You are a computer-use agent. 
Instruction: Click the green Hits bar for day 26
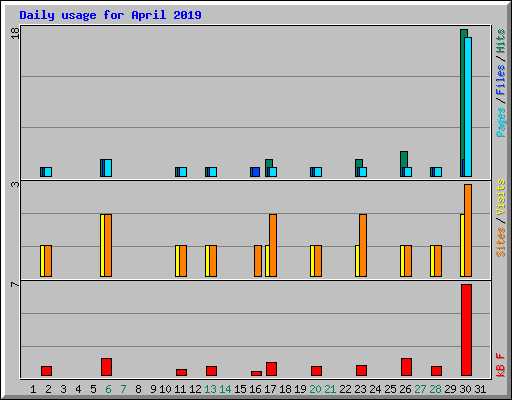point(404,159)
